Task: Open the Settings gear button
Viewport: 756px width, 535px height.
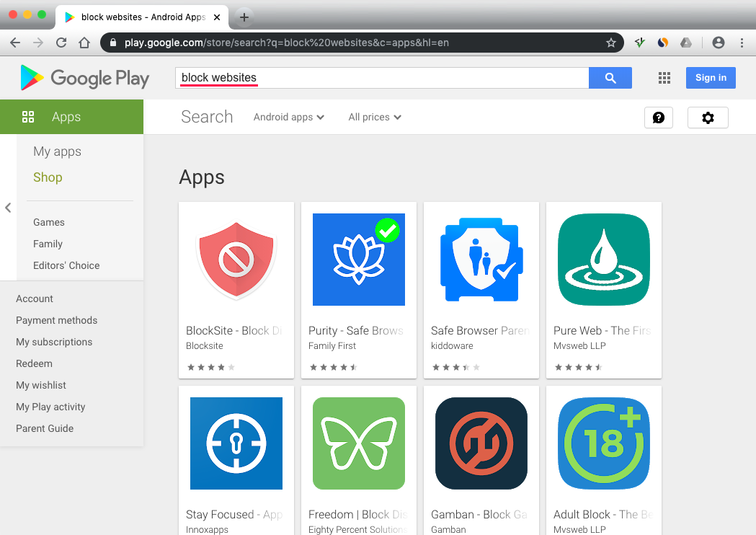Action: tap(708, 118)
